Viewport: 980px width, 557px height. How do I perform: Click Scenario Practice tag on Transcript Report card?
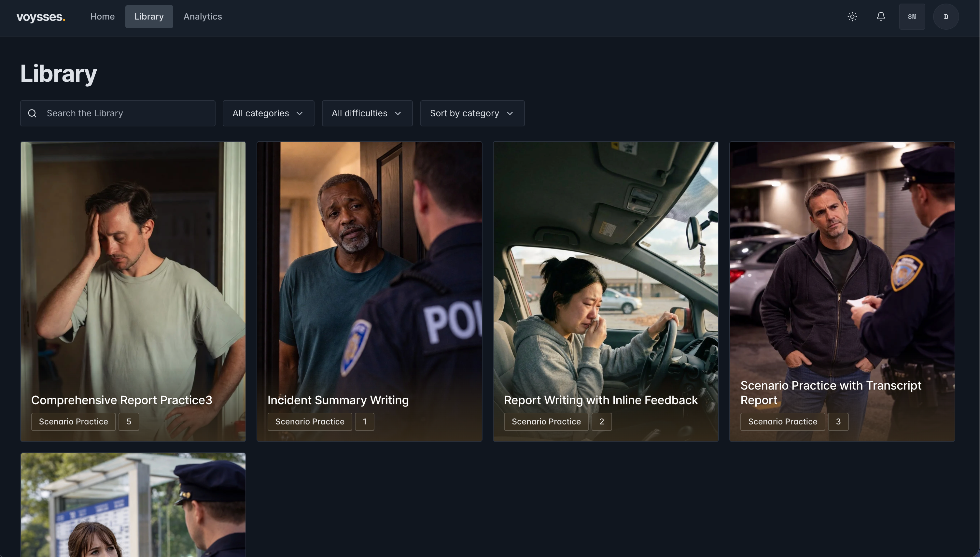[782, 421]
